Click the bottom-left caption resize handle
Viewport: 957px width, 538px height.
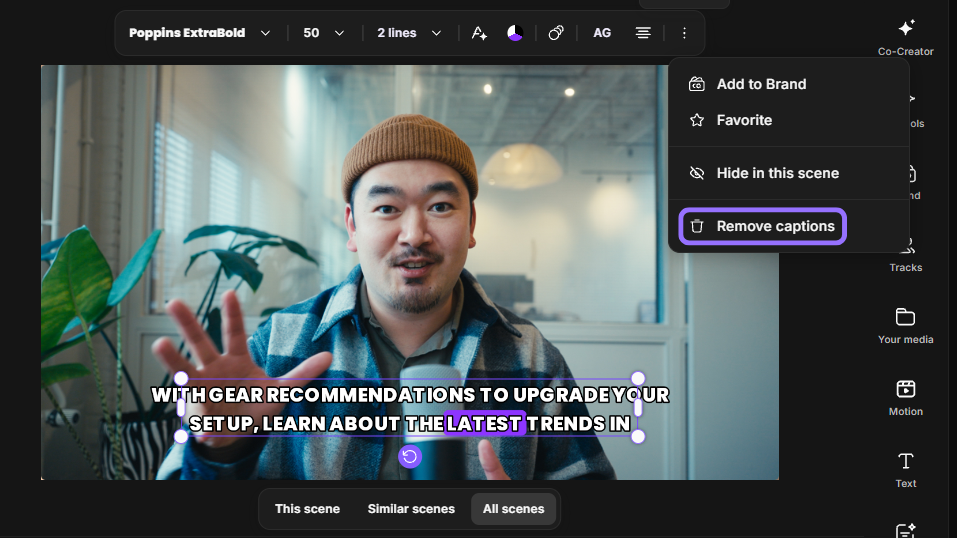181,436
